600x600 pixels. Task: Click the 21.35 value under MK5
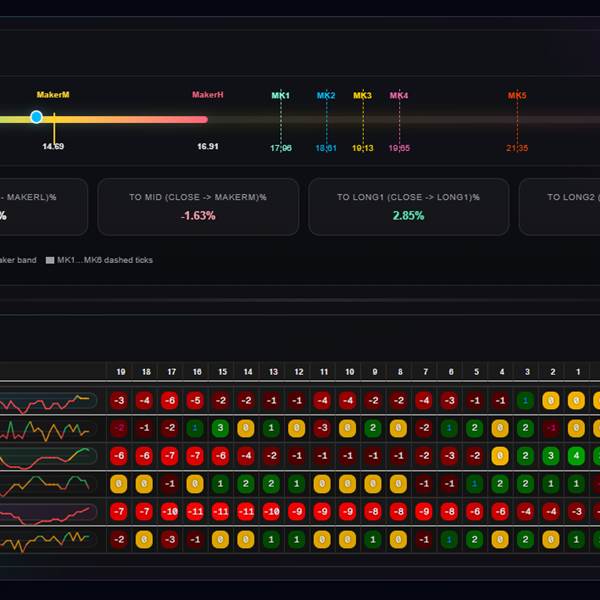coord(517,148)
